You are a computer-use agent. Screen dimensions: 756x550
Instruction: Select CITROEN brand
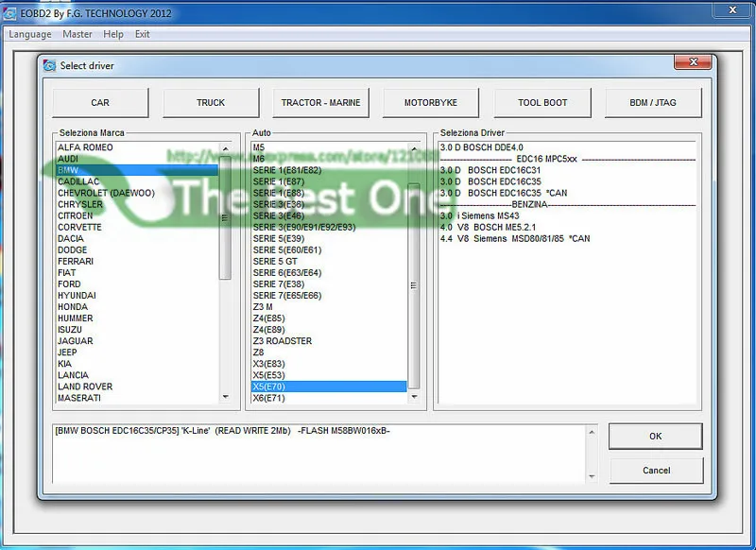click(137, 215)
